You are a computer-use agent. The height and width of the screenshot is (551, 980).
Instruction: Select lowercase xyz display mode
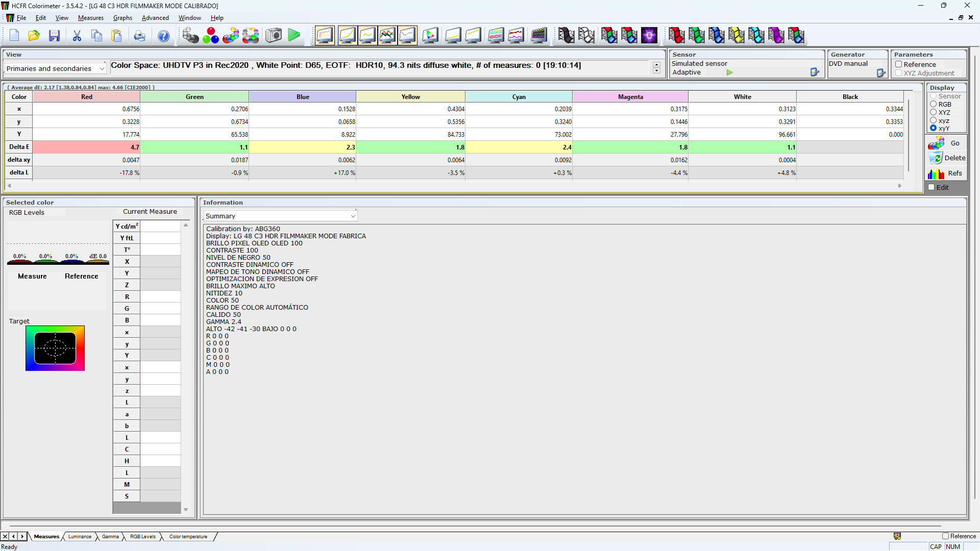point(933,120)
